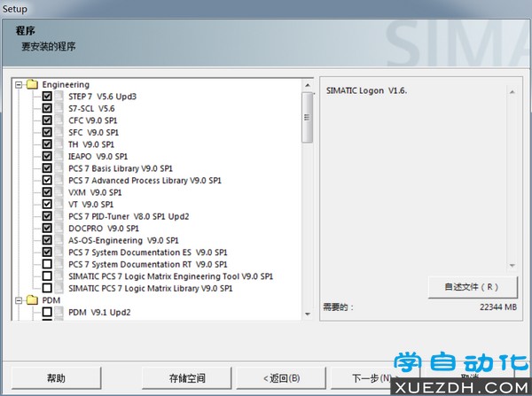This screenshot has width=532, height=396.
Task: Toggle the VT V9.0 SP1 checkbox
Action: (x=47, y=204)
